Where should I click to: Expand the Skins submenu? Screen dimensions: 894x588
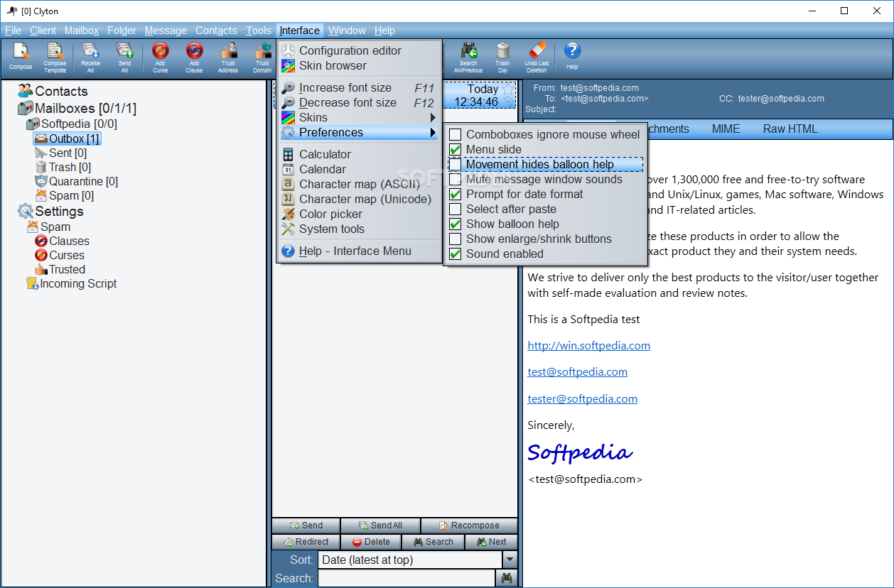pos(359,117)
